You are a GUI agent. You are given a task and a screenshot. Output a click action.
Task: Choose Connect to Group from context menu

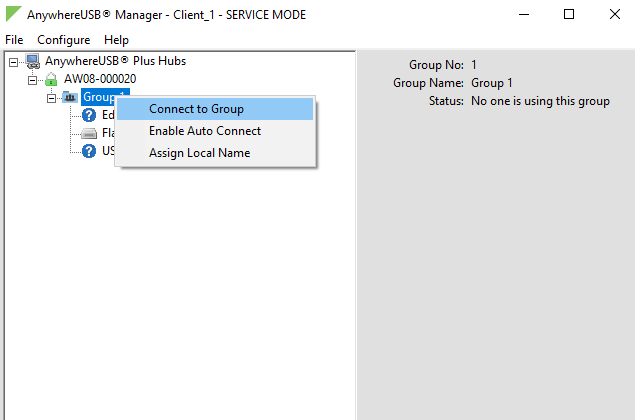click(215, 109)
